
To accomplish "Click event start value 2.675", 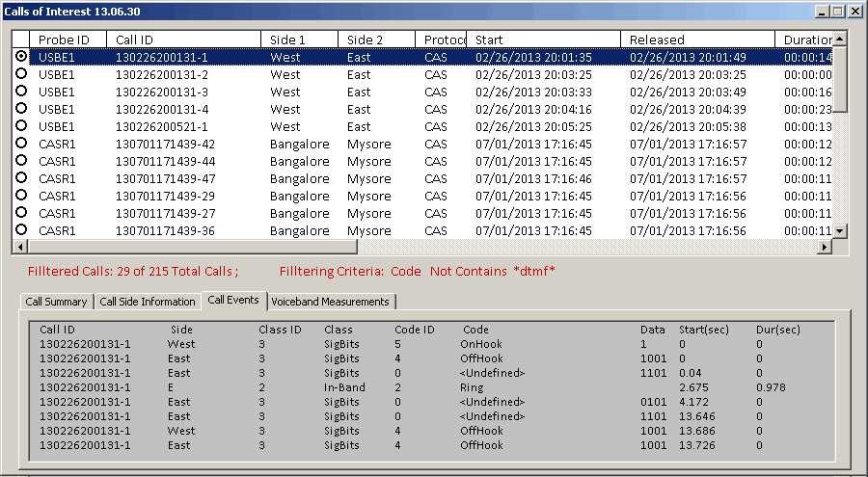I will pyautogui.click(x=693, y=387).
